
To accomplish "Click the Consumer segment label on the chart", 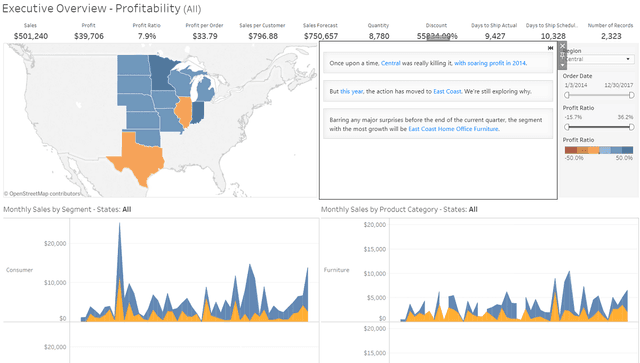I will pos(19,270).
